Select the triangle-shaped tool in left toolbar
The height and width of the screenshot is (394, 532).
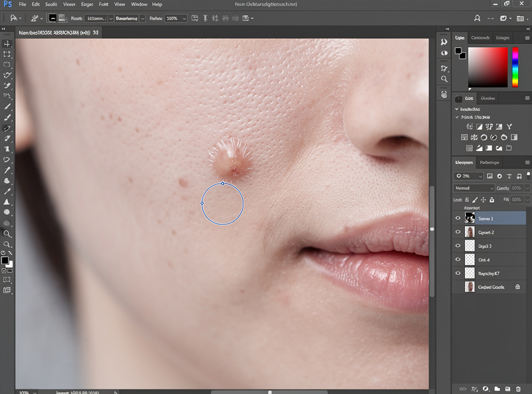point(7,202)
